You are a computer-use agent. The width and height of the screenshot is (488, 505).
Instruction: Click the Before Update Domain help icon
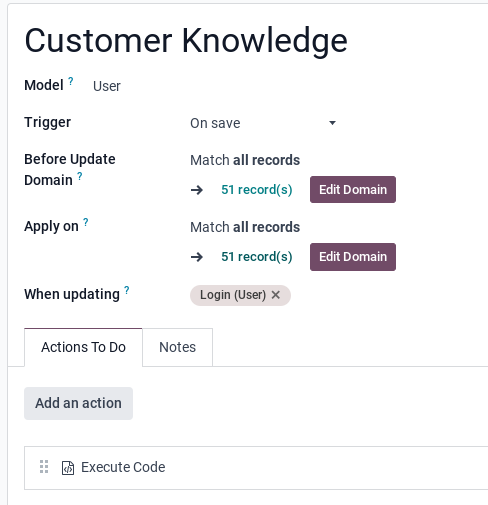80,176
